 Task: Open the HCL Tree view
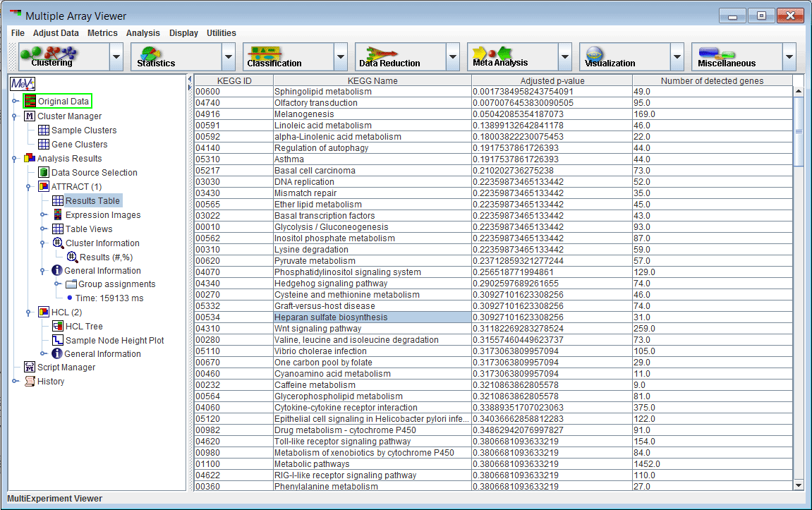[83, 326]
